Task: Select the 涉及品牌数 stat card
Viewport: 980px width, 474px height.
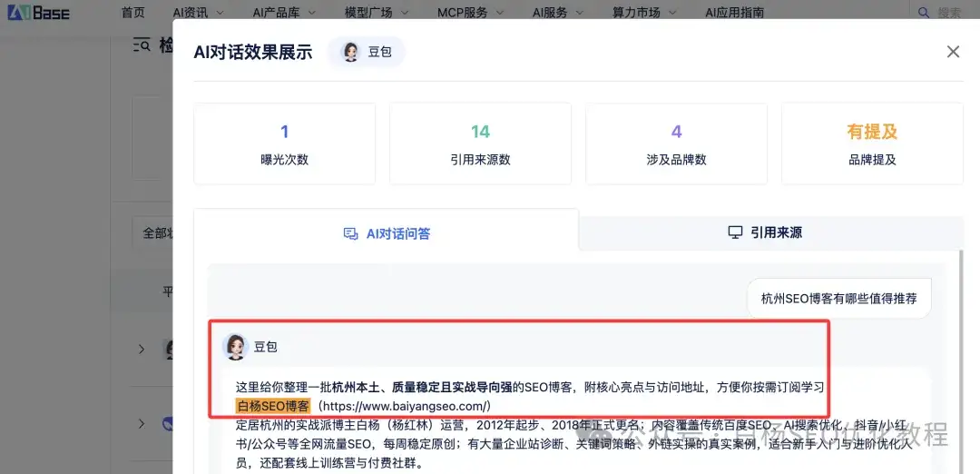Action: (676, 143)
